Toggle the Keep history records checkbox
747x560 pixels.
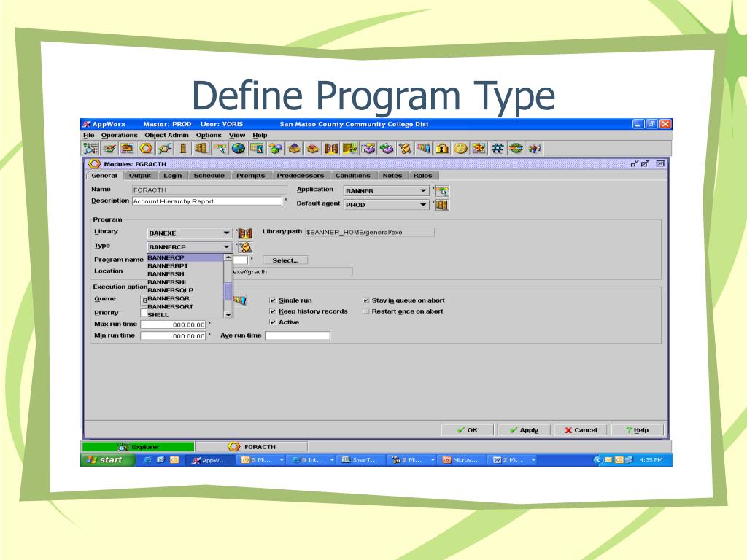point(273,311)
